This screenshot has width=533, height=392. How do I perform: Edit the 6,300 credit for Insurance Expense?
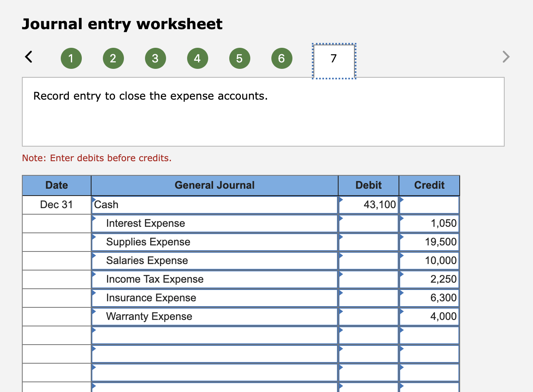[x=429, y=298]
